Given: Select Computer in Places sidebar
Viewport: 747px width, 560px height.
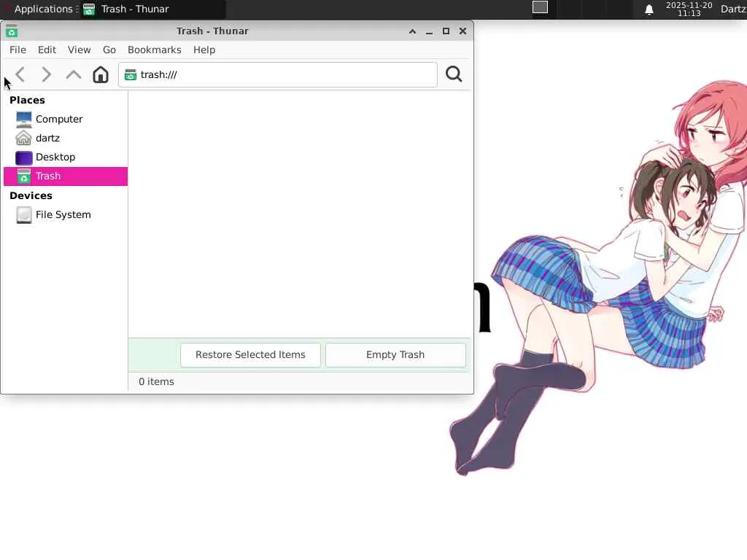Looking at the screenshot, I should point(65,119).
